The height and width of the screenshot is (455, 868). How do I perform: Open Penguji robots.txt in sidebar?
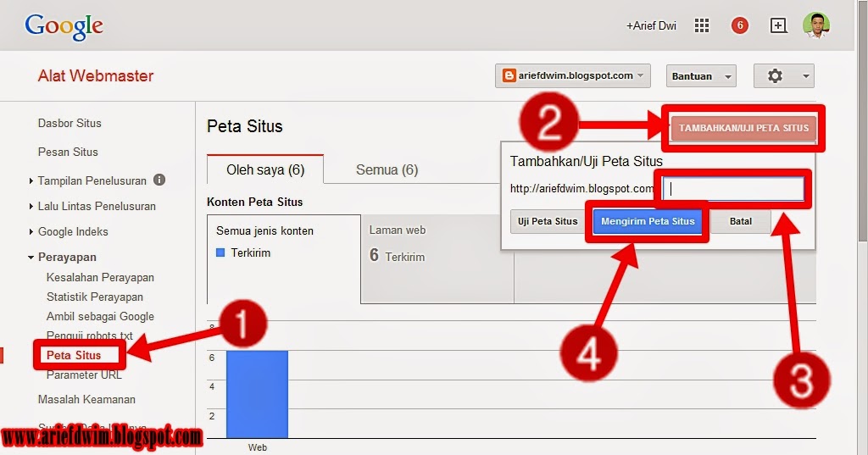coord(90,335)
